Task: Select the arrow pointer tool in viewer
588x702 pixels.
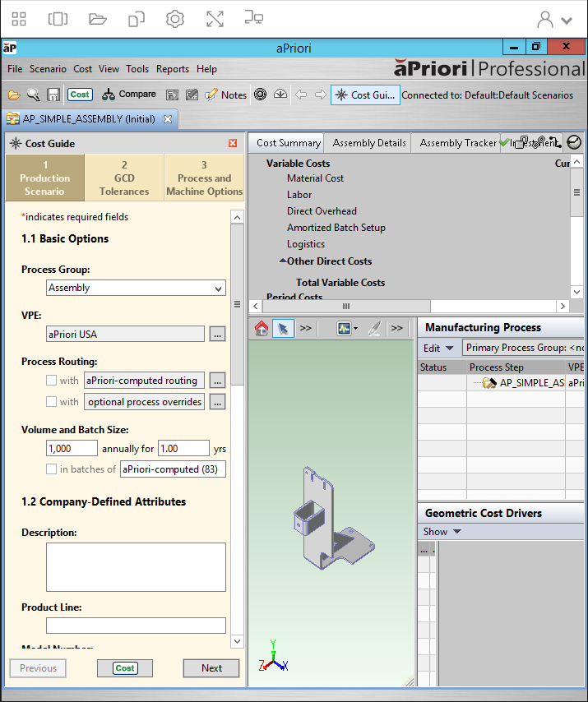Action: (x=283, y=329)
